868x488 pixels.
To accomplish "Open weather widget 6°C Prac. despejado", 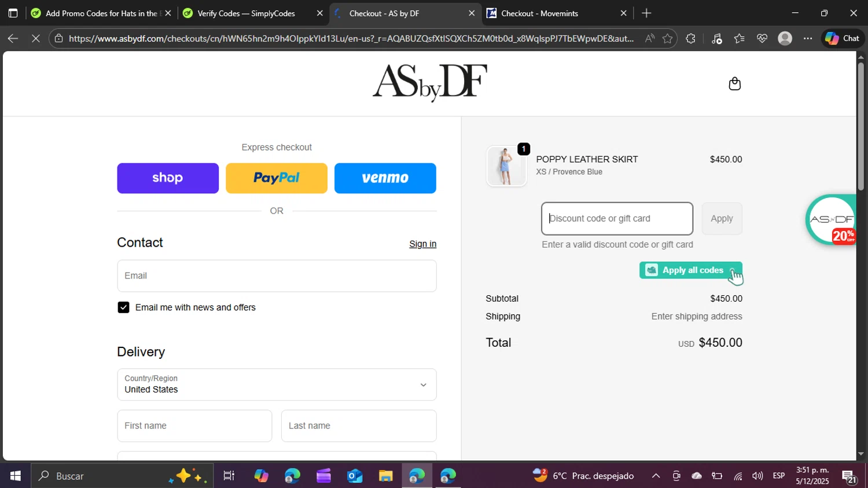I will 583,476.
